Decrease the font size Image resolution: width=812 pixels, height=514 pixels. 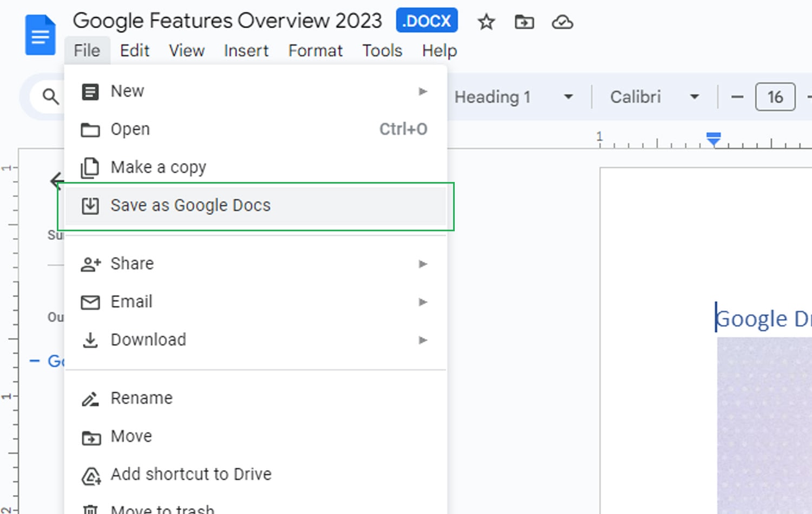pyautogui.click(x=737, y=97)
